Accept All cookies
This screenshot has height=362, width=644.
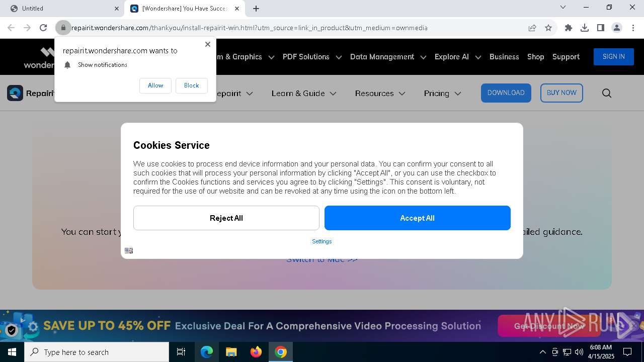(418, 218)
